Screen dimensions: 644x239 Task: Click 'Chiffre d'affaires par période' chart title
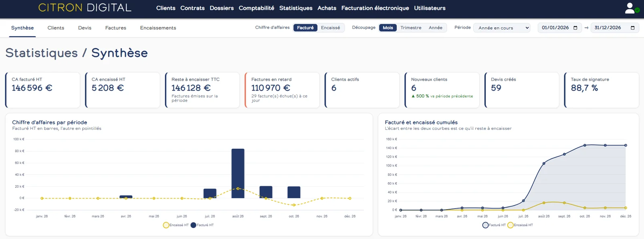click(50, 123)
